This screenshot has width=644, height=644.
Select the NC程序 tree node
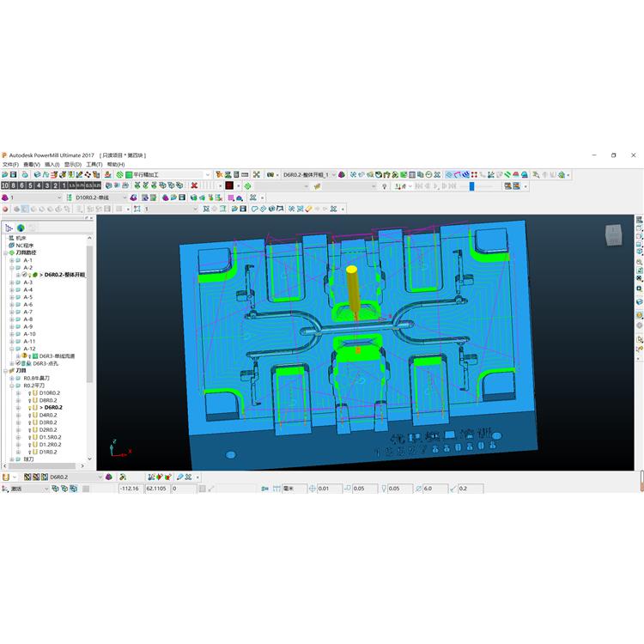(25, 246)
